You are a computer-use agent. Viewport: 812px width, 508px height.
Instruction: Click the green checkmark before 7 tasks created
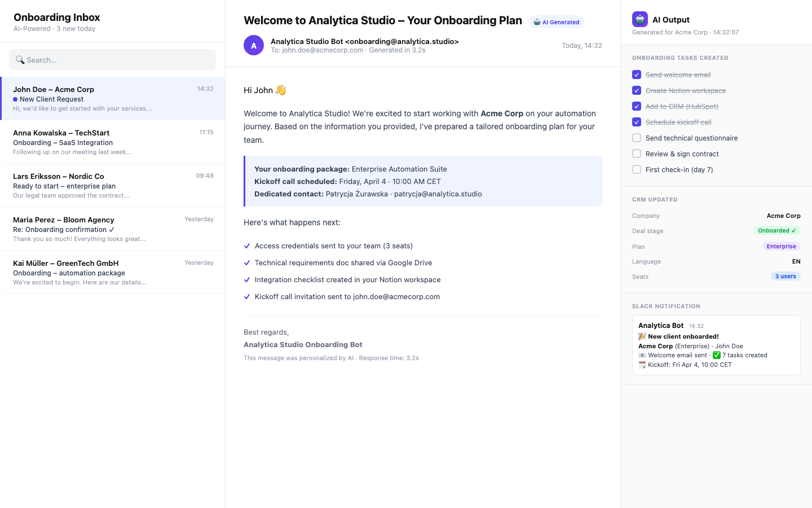[x=716, y=355]
